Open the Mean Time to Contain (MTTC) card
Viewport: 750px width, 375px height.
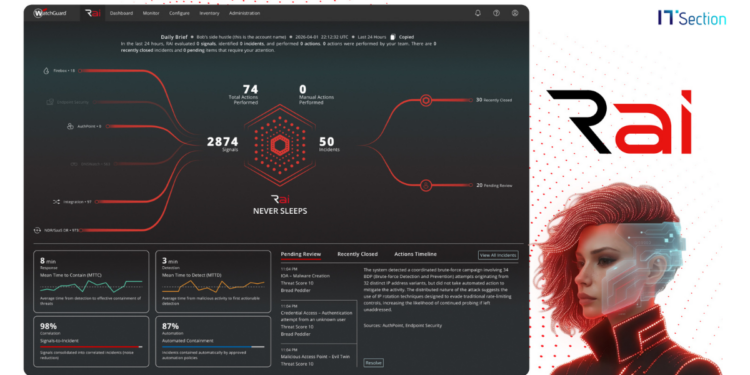(91, 281)
